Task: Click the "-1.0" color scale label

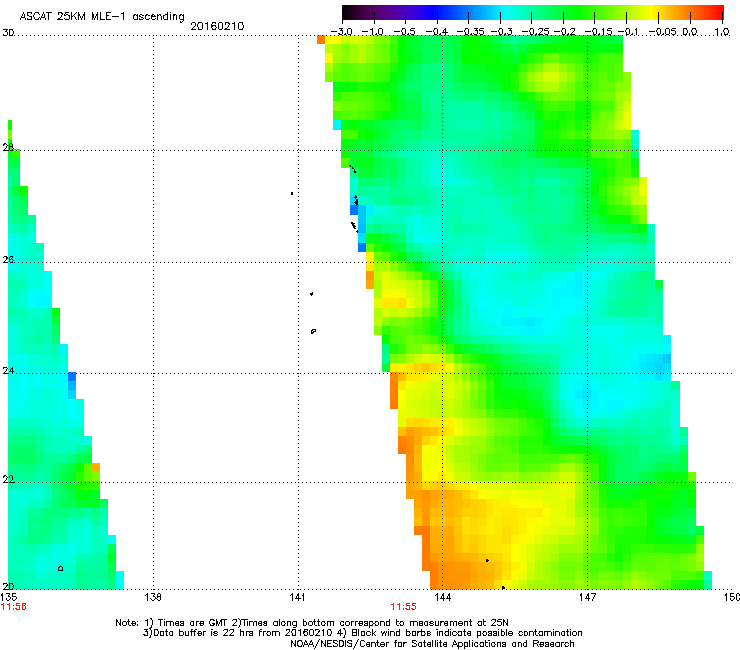Action: pyautogui.click(x=373, y=32)
